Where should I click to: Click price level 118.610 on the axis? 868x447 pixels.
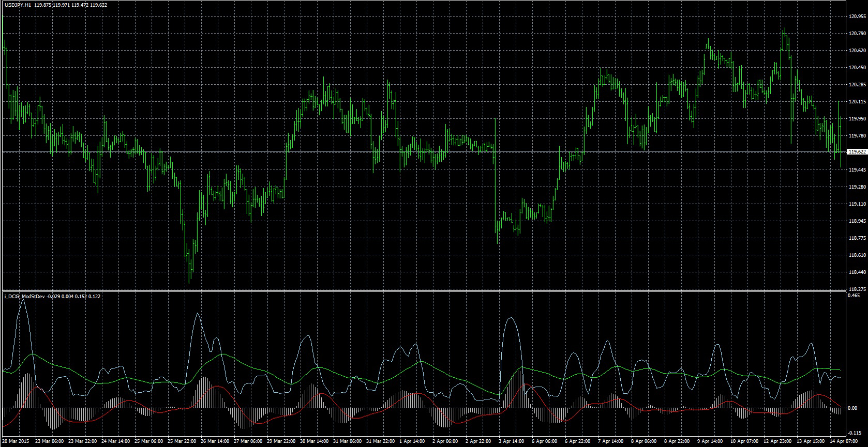[x=857, y=255]
